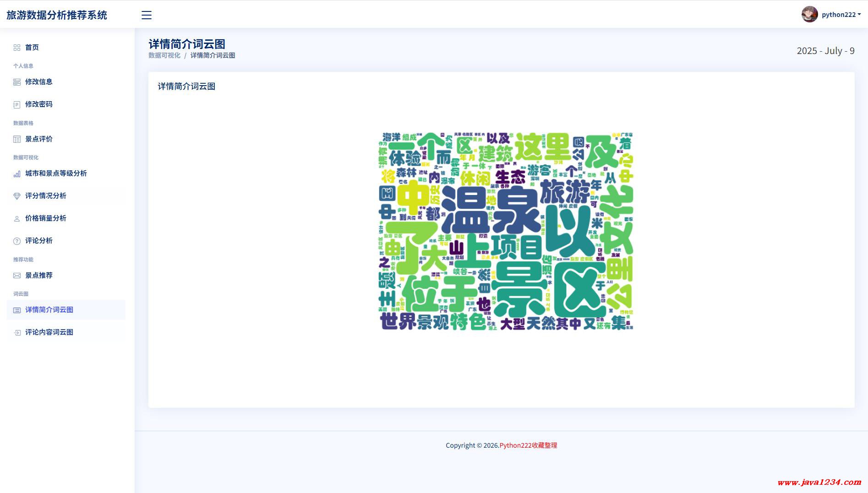Click the 数据可视化 breadcrumb link

[164, 55]
